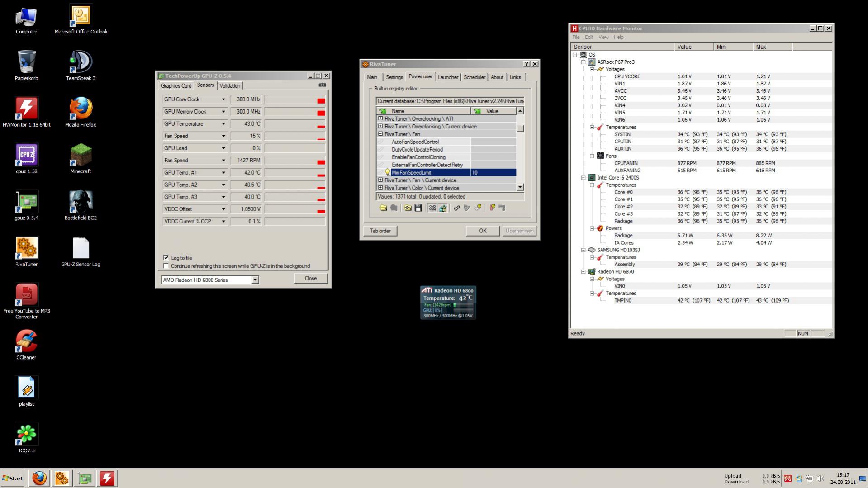Open the Papierkorb recycle bin
868x488 pixels.
pyautogui.click(x=26, y=66)
